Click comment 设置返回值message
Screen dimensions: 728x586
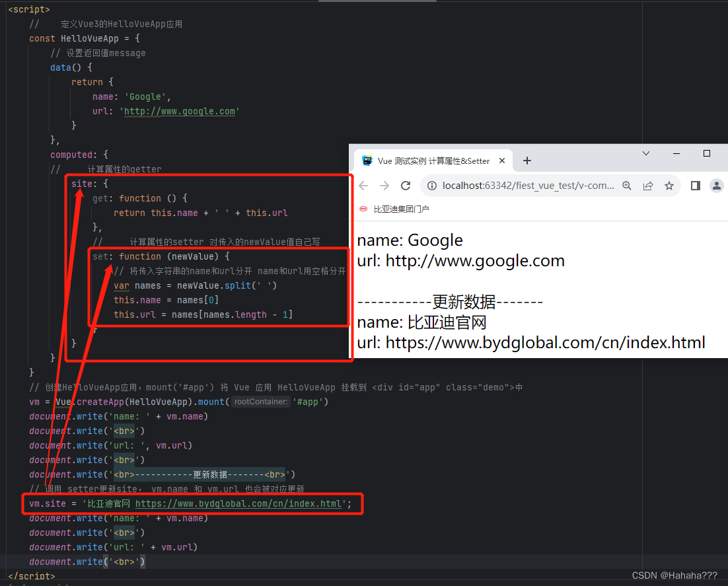point(98,53)
